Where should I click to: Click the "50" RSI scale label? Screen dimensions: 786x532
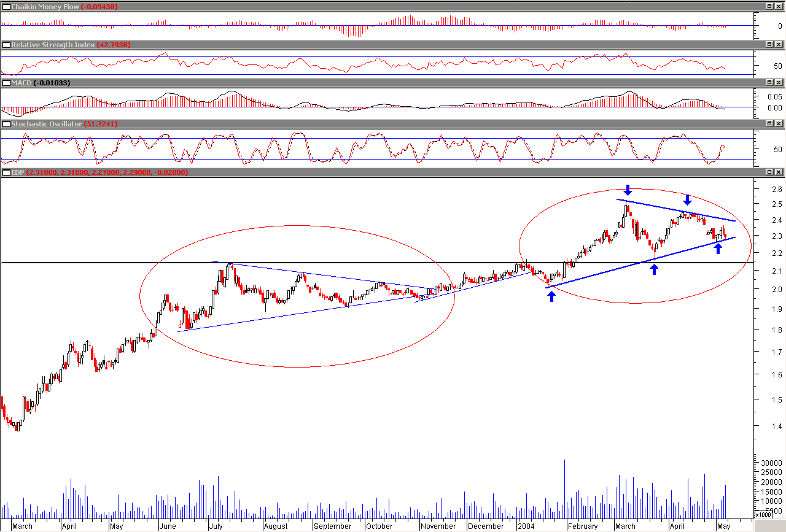777,66
